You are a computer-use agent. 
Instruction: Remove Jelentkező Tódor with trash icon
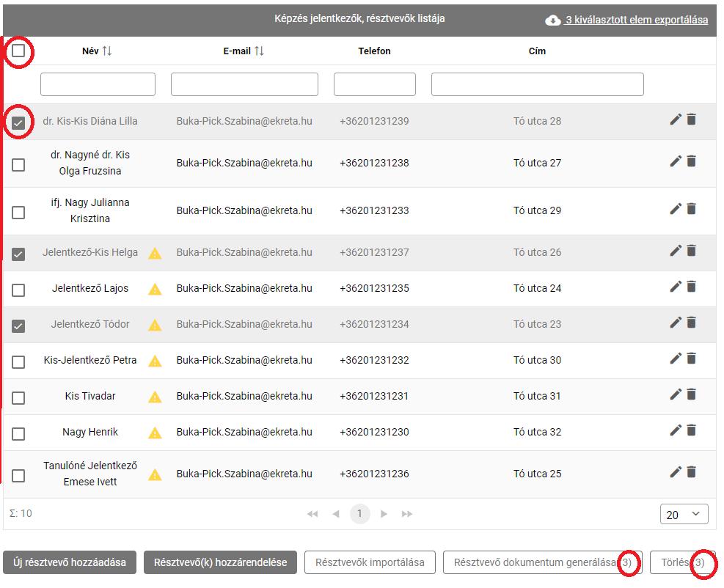point(691,322)
